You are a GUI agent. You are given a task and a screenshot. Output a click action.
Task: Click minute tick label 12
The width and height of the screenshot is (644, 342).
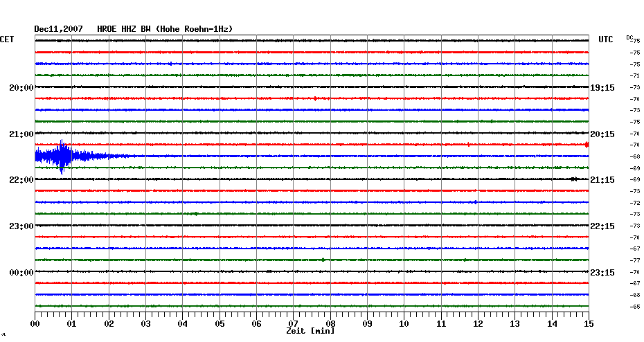click(478, 324)
